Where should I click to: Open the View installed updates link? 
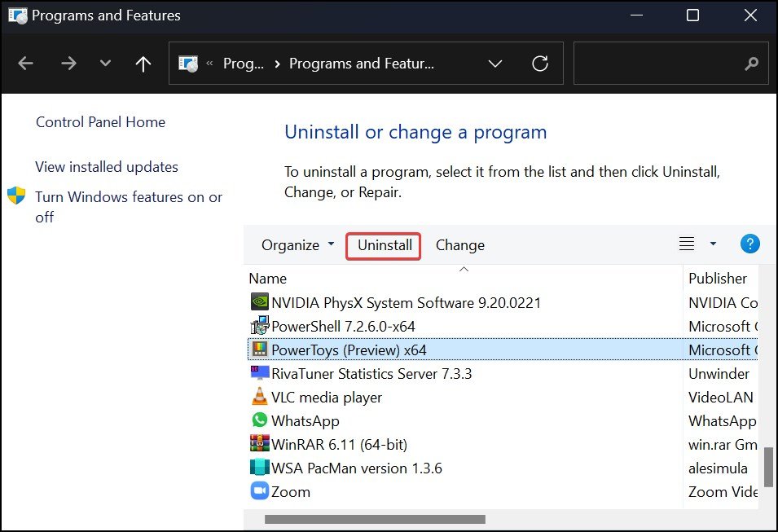pyautogui.click(x=107, y=167)
